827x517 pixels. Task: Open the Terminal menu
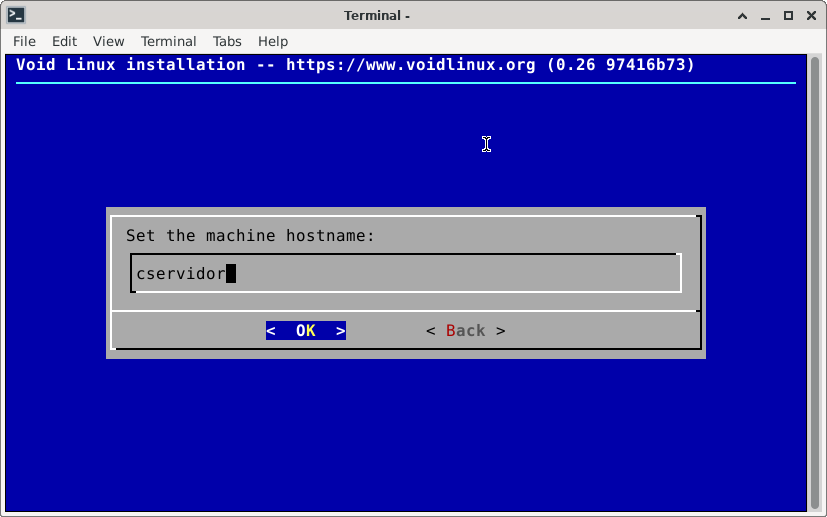pyautogui.click(x=168, y=41)
